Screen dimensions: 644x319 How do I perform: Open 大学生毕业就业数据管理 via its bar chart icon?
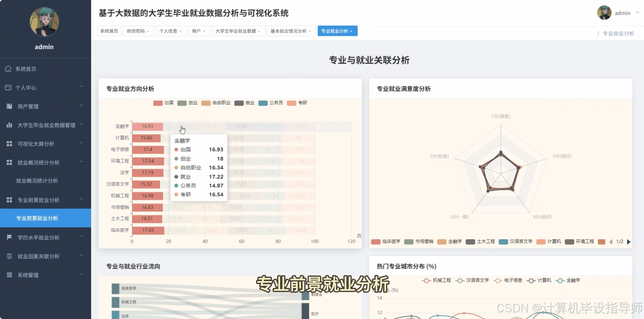click(8, 125)
